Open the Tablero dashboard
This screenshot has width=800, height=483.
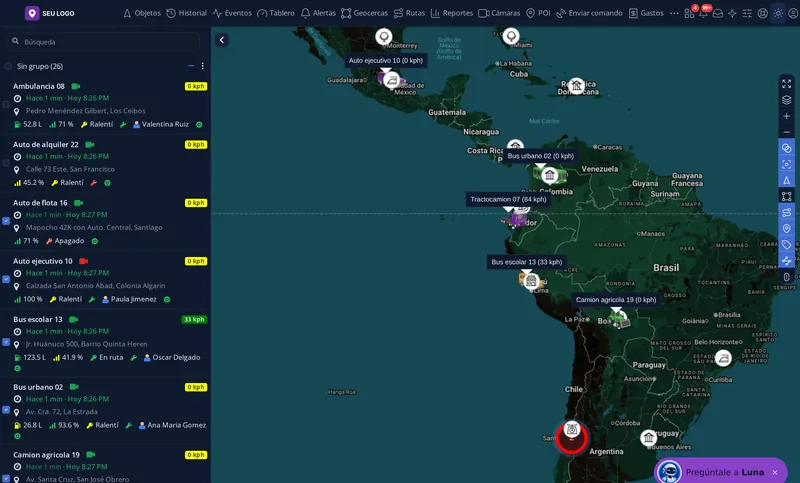(x=276, y=13)
